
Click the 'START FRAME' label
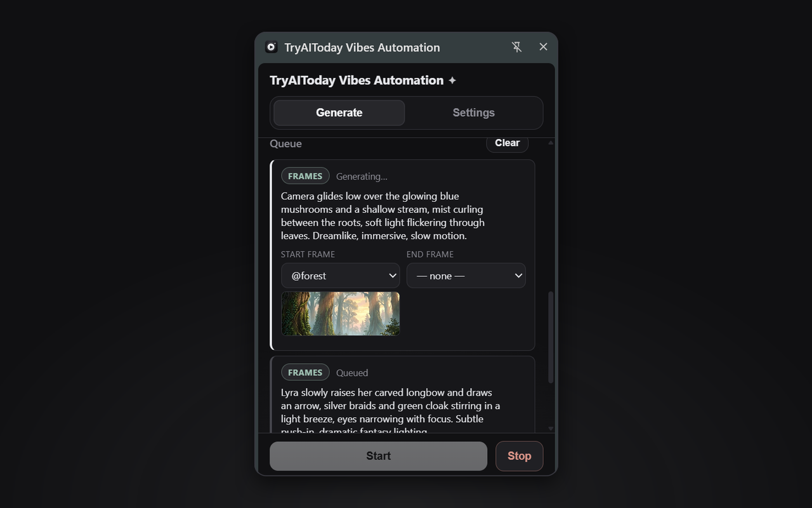[x=308, y=254]
